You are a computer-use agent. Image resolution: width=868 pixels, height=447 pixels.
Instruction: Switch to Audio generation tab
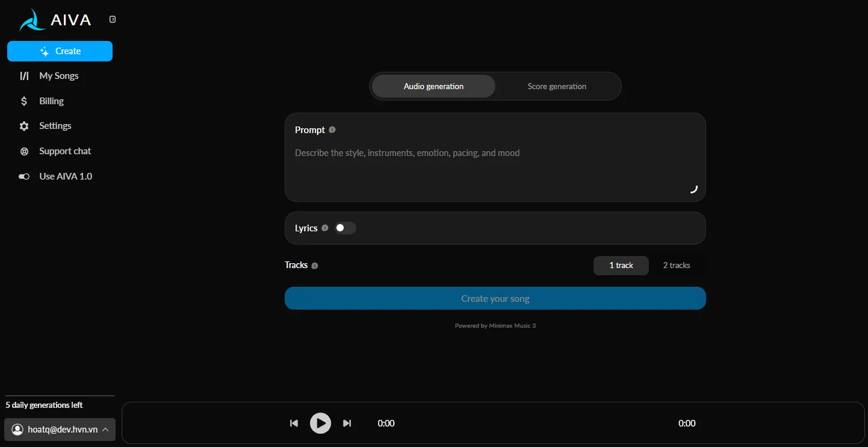point(433,86)
